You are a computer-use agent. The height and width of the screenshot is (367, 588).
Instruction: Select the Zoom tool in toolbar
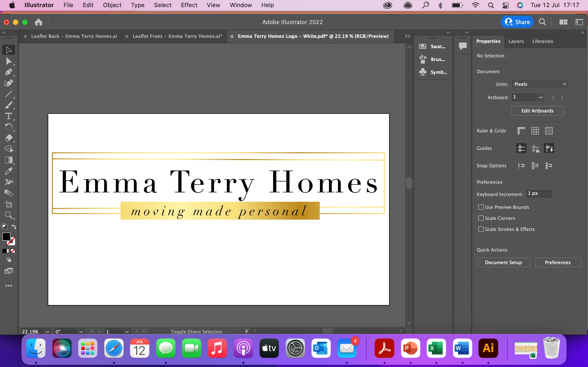pos(8,215)
